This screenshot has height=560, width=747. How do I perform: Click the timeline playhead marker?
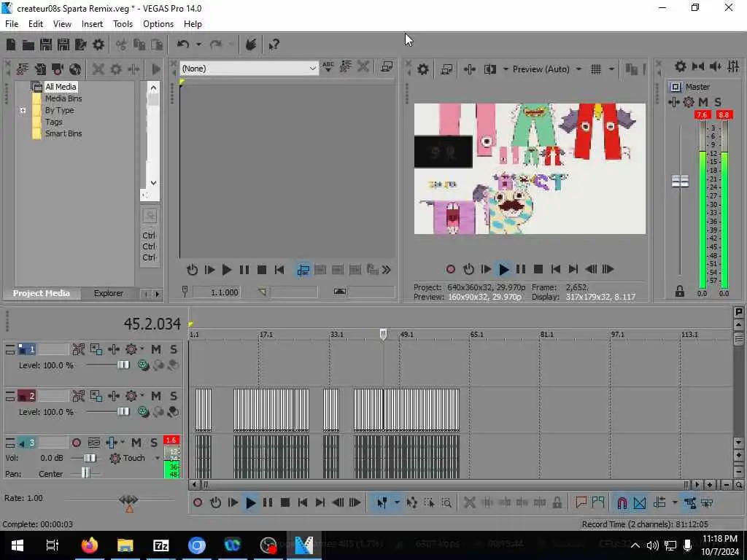pos(384,334)
